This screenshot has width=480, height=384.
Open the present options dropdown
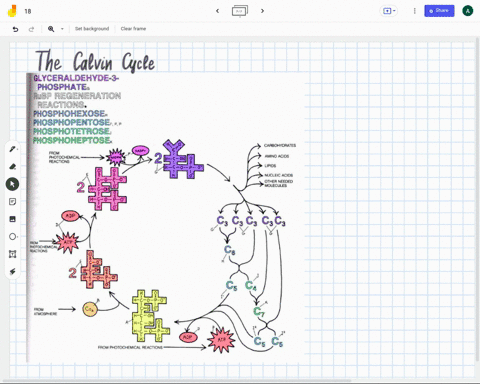[389, 11]
